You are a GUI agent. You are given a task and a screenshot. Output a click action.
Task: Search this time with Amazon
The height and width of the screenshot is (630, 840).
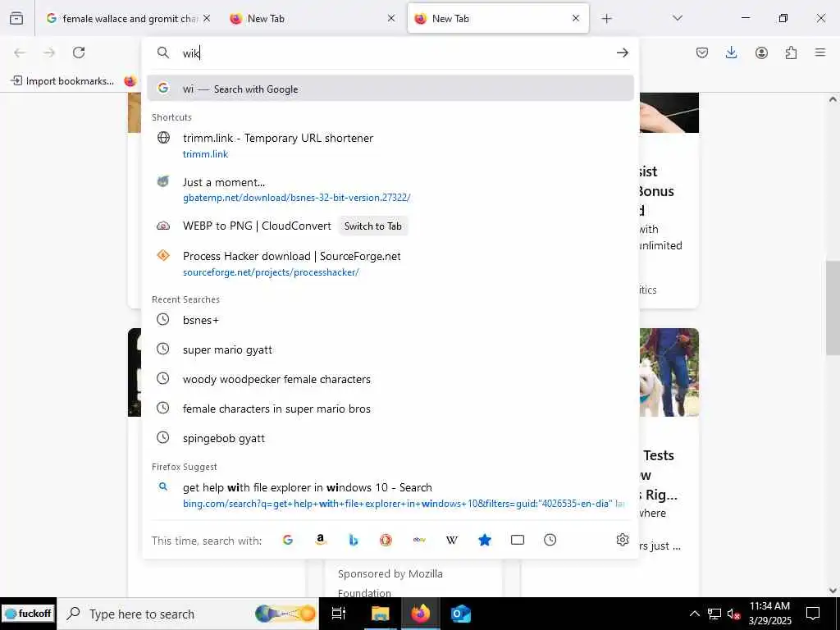321,540
